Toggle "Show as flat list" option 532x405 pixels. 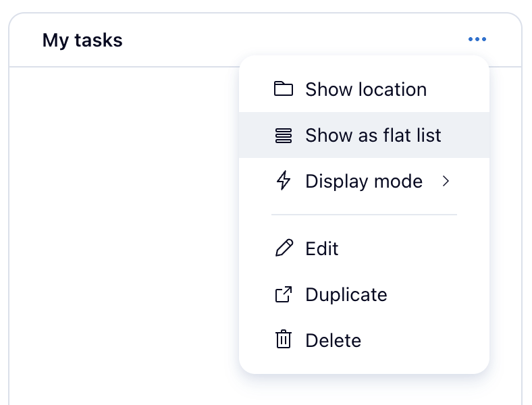[373, 135]
